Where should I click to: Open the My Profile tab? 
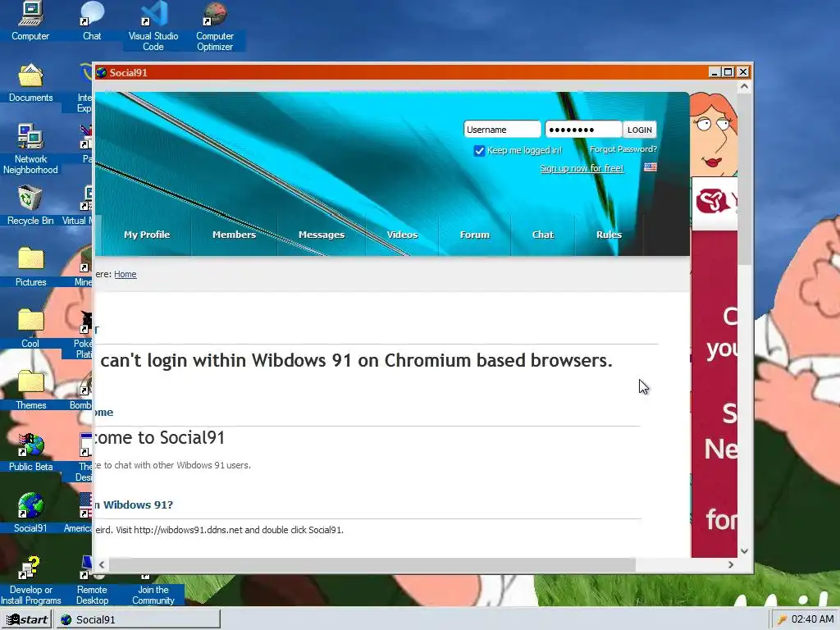pos(147,235)
